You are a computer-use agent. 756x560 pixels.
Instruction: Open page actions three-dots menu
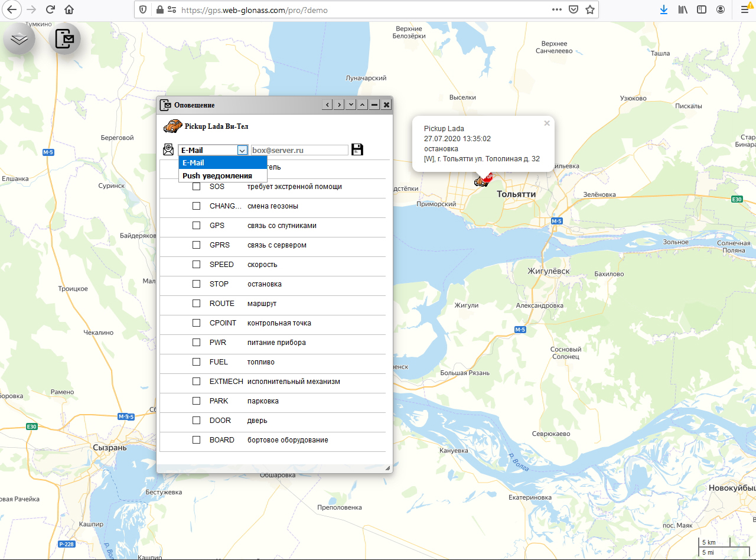[x=556, y=9]
